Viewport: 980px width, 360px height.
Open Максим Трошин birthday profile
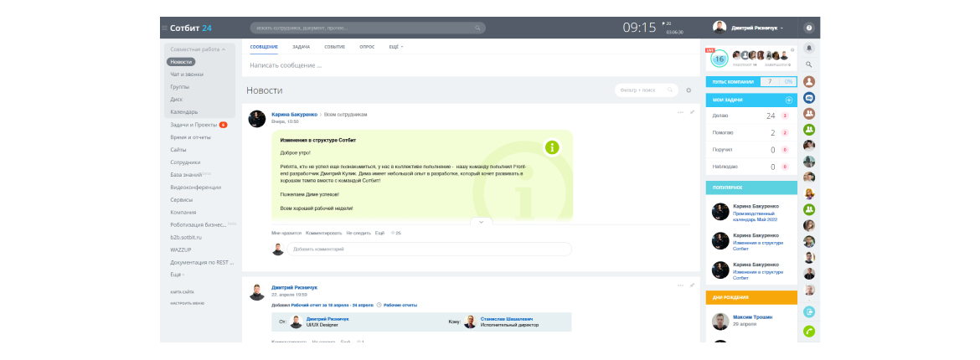[752, 317]
